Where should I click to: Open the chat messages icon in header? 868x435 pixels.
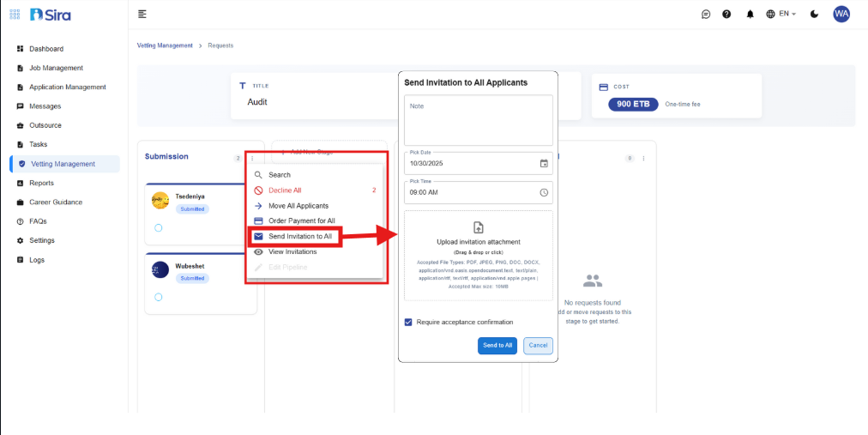pos(706,15)
